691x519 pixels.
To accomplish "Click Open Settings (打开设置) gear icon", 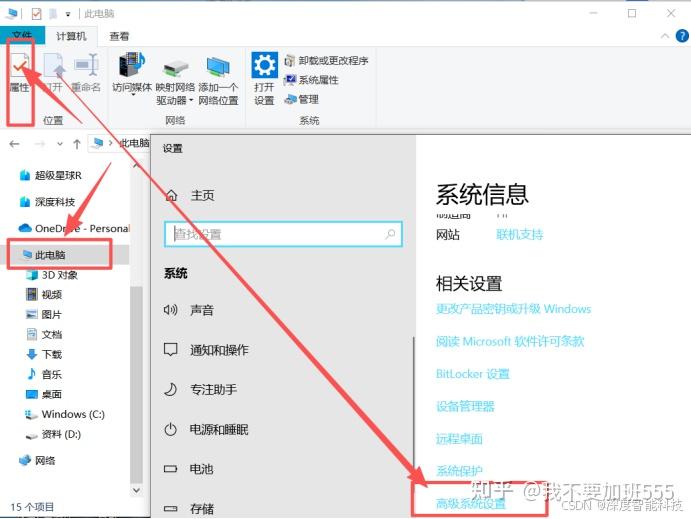I will (x=264, y=78).
